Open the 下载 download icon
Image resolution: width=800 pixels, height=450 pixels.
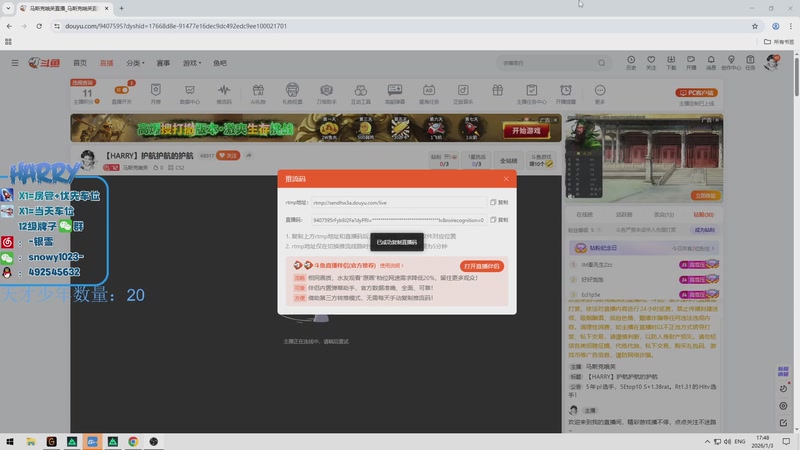coord(671,62)
